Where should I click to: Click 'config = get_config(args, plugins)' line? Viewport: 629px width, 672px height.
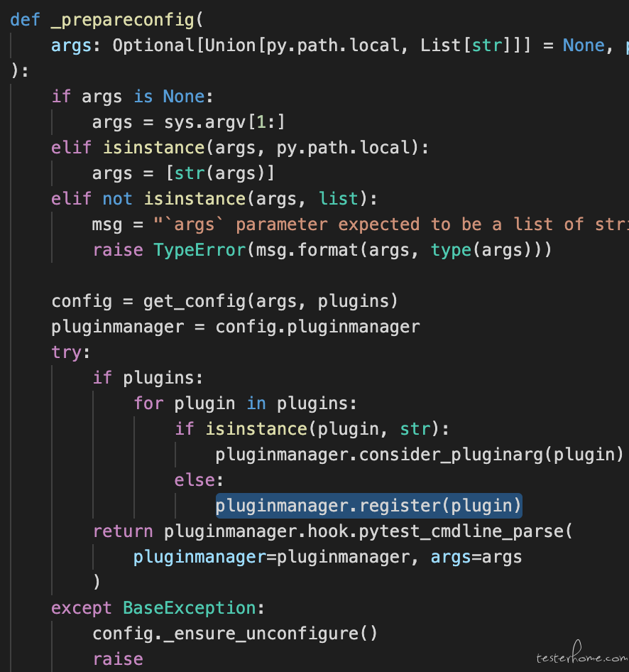tap(224, 301)
